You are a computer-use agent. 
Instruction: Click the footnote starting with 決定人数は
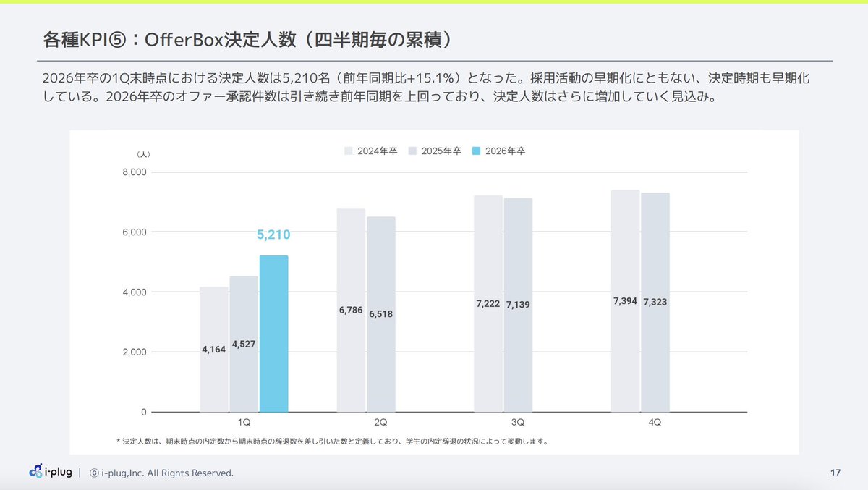point(332,441)
